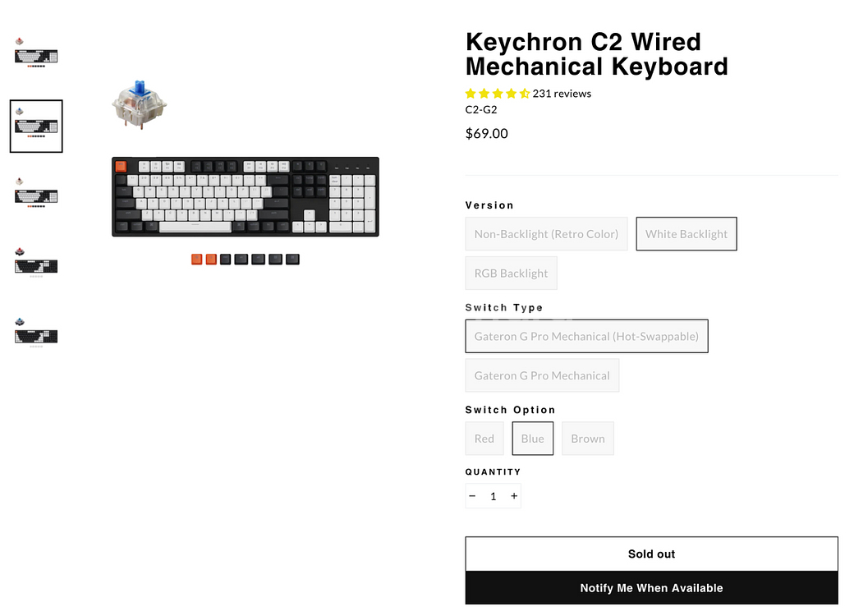854x616 pixels.
Task: Click the blue switch image
Action: pos(140,104)
